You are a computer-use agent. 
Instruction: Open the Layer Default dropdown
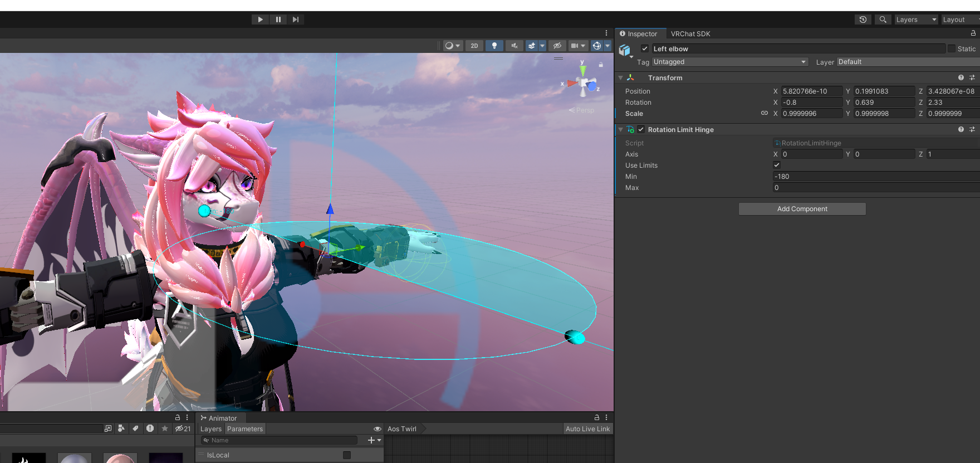908,62
